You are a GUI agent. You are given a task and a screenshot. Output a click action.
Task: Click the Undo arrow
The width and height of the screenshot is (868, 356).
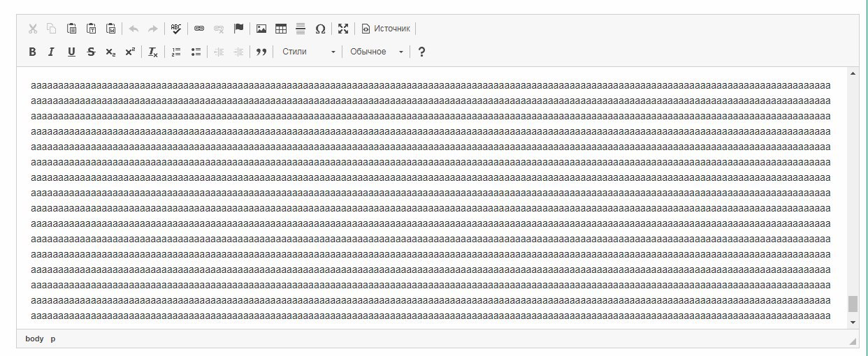pos(133,29)
